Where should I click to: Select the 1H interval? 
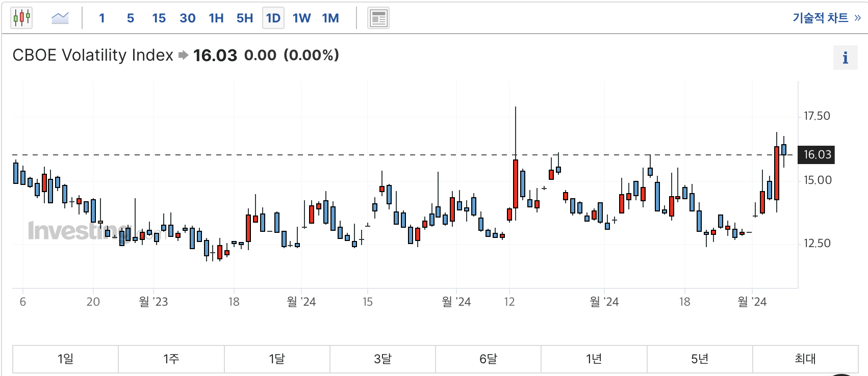coord(216,18)
